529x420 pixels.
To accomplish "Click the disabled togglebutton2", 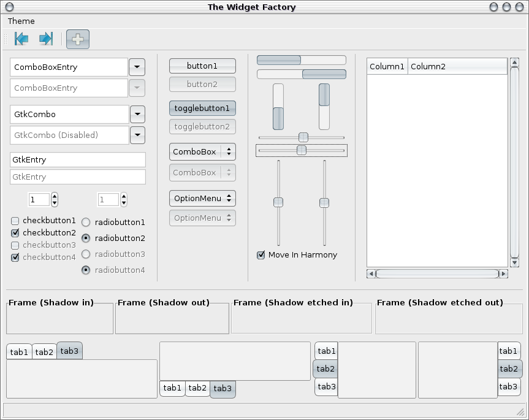I will (x=202, y=127).
